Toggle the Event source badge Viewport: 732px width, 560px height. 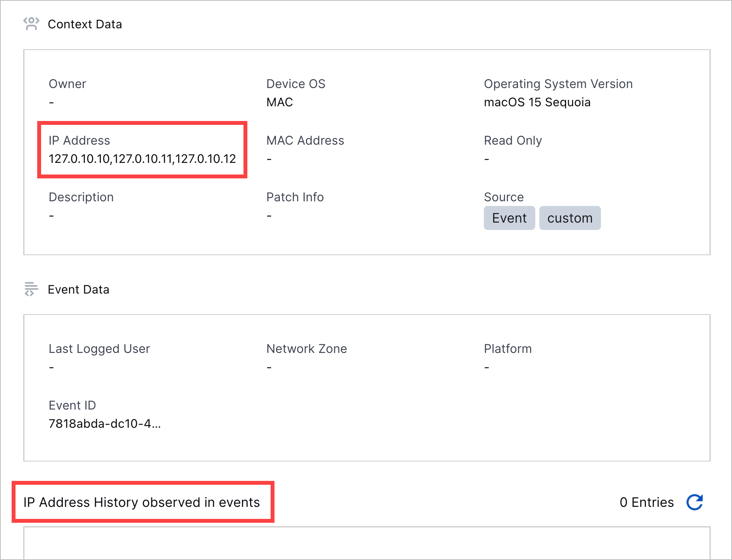click(509, 218)
